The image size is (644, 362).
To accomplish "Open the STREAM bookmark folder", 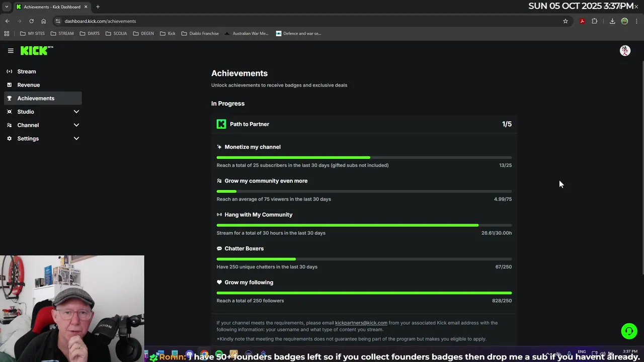I will pos(62,34).
